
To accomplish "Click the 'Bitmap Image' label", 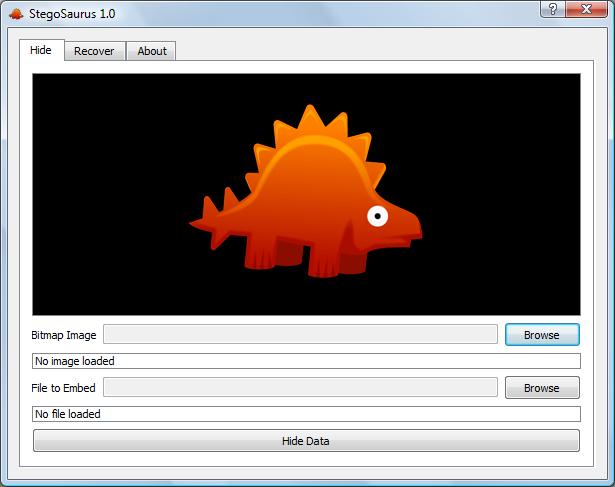I will [x=64, y=335].
